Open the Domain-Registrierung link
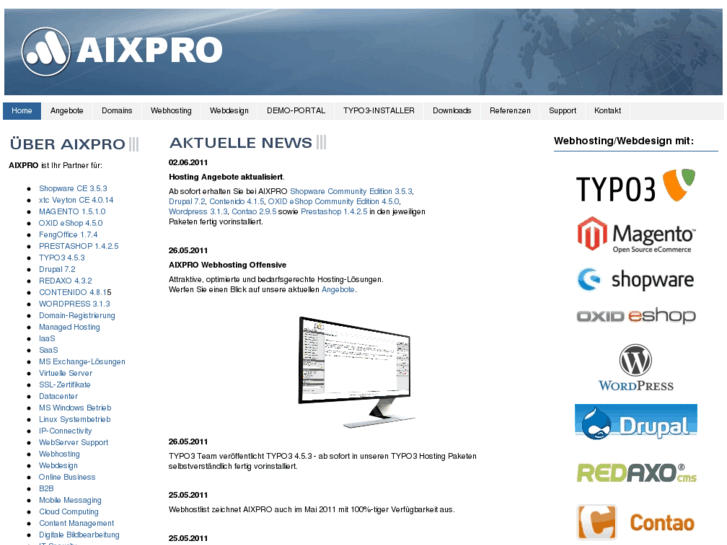The width and height of the screenshot is (727, 545). point(77,315)
